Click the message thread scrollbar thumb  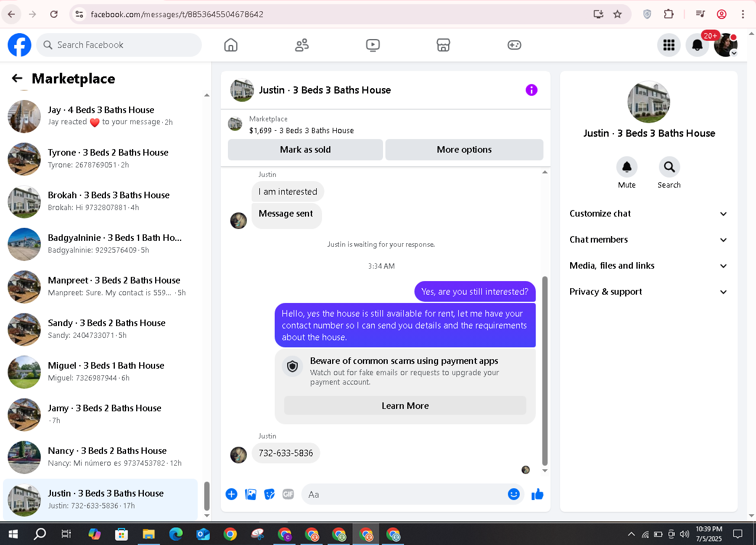[545, 370]
